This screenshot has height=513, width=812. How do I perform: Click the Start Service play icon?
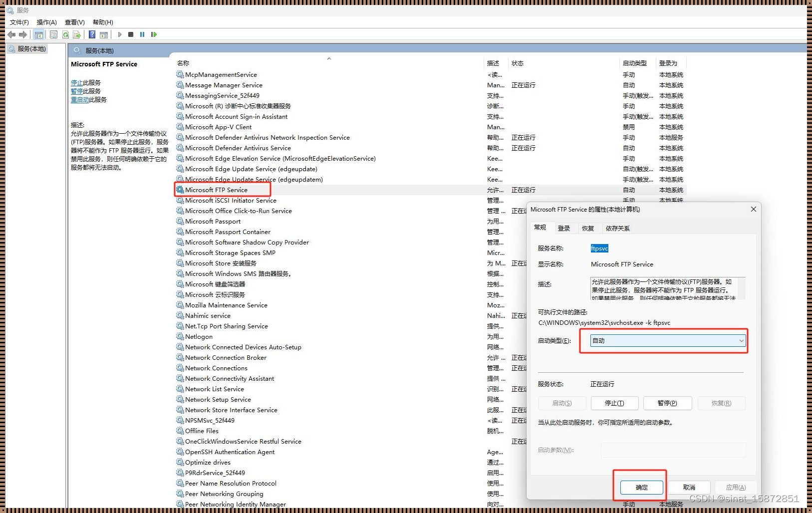(120, 34)
